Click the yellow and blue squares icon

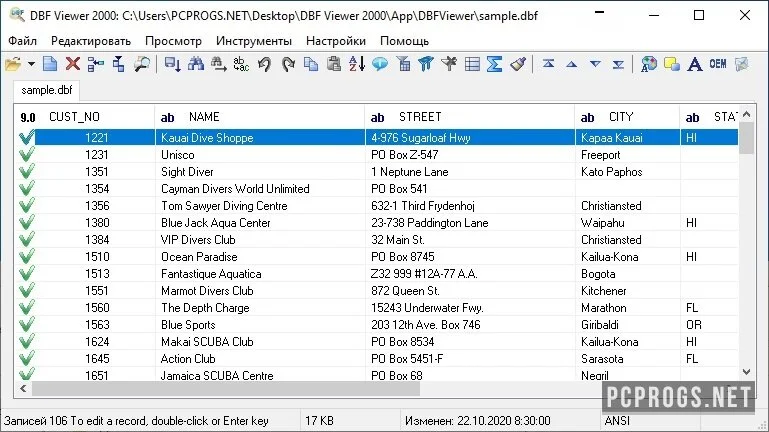pyautogui.click(x=671, y=64)
